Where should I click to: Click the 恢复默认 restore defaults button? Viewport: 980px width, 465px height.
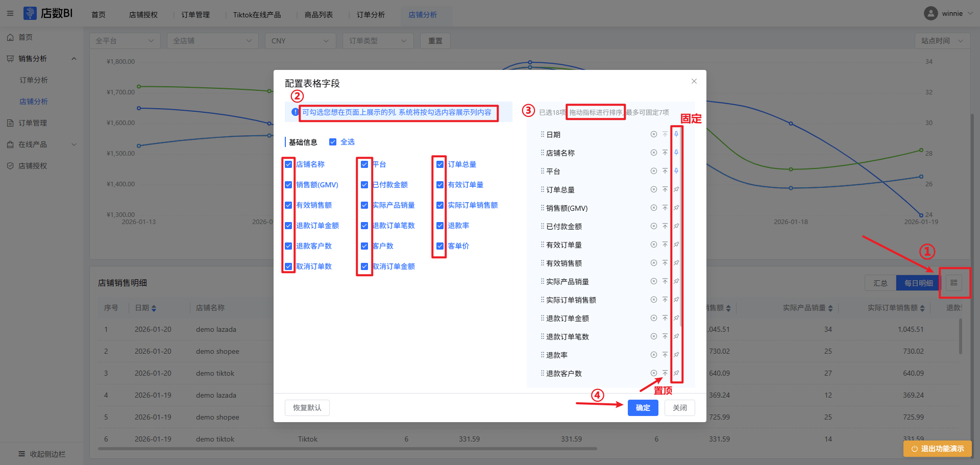click(x=307, y=408)
